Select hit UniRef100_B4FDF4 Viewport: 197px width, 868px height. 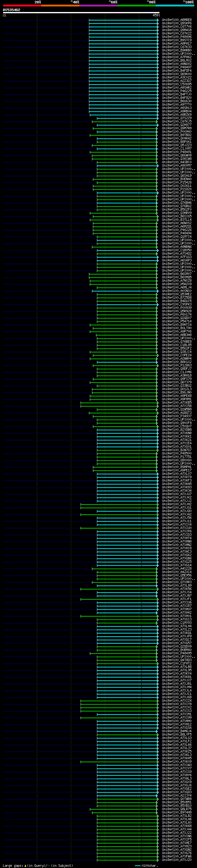tap(177, 71)
